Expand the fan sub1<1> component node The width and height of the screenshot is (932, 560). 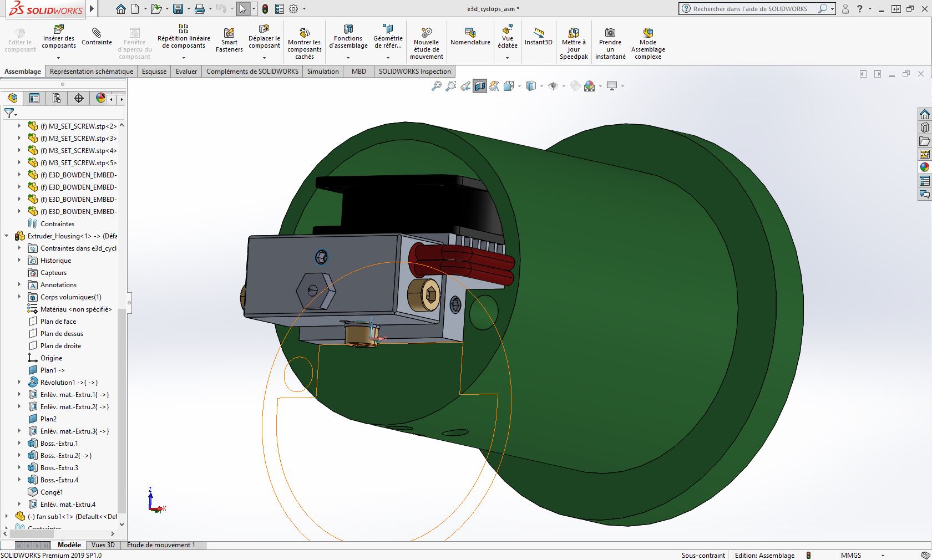[x=7, y=517]
